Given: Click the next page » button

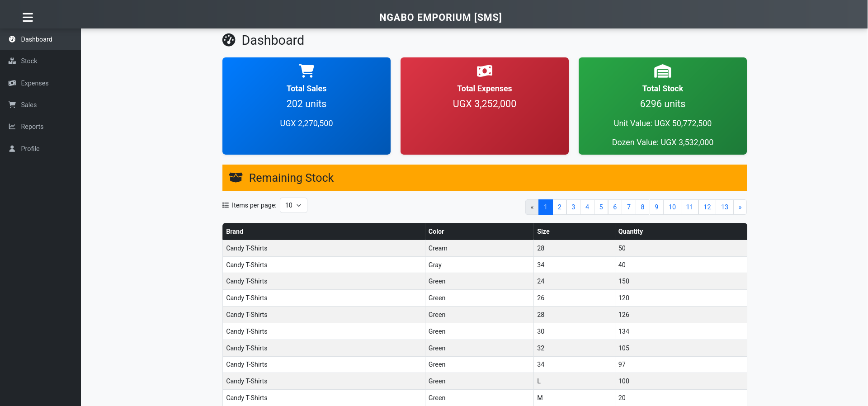Looking at the screenshot, I should 740,207.
